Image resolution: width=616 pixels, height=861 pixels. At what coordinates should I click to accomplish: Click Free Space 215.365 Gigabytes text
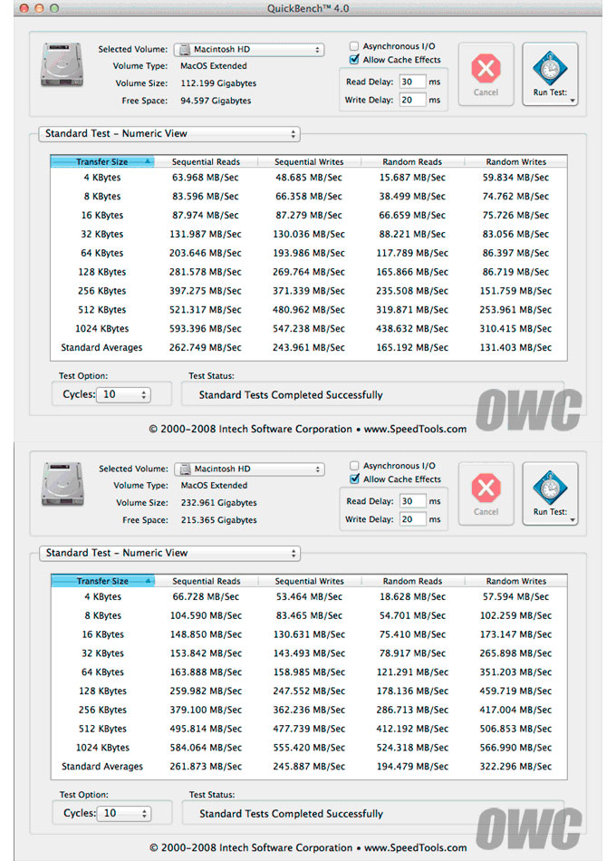click(219, 520)
